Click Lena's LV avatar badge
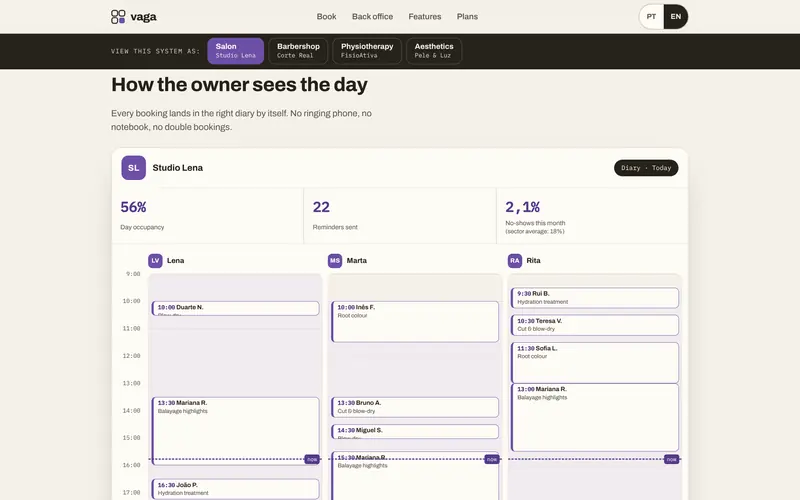This screenshot has width=800, height=500. click(x=155, y=261)
